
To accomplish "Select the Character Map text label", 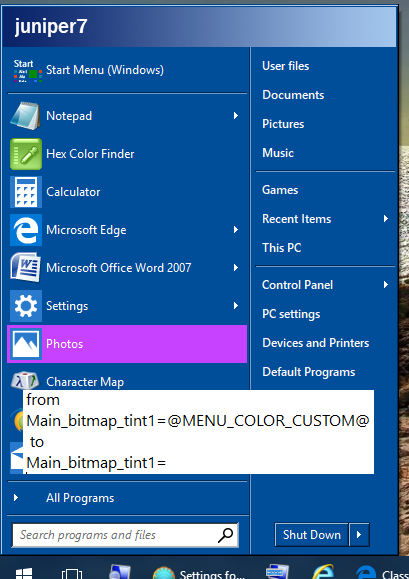I will [85, 382].
